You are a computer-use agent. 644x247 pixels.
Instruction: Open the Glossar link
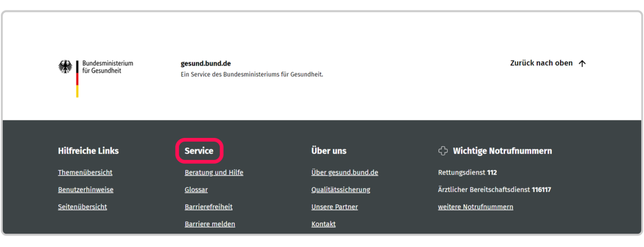196,190
